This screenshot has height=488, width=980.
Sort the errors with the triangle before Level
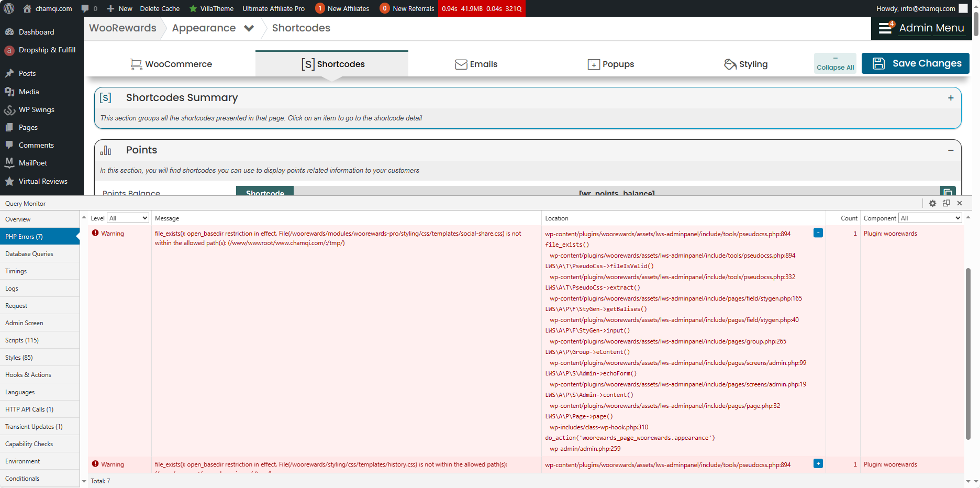pyautogui.click(x=84, y=217)
